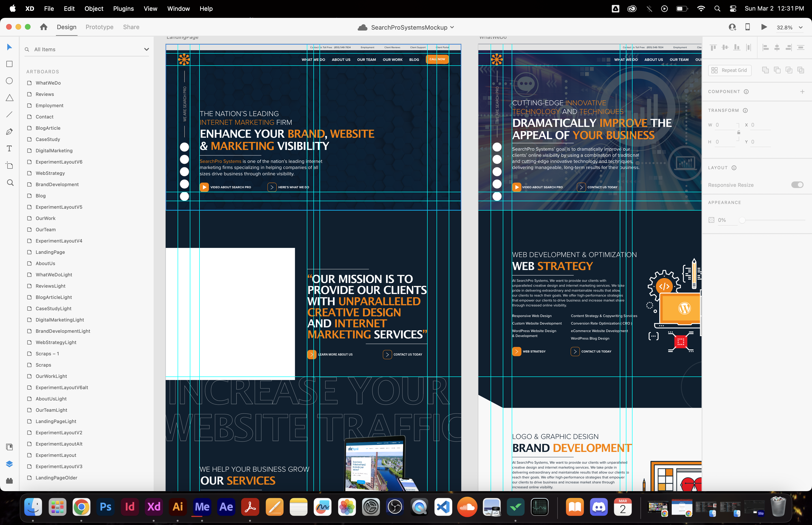Open the Plugins menu

[123, 8]
